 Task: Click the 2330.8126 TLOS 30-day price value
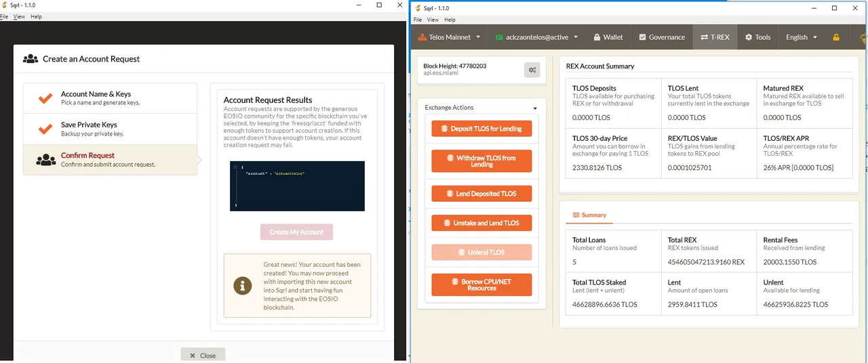pyautogui.click(x=597, y=168)
